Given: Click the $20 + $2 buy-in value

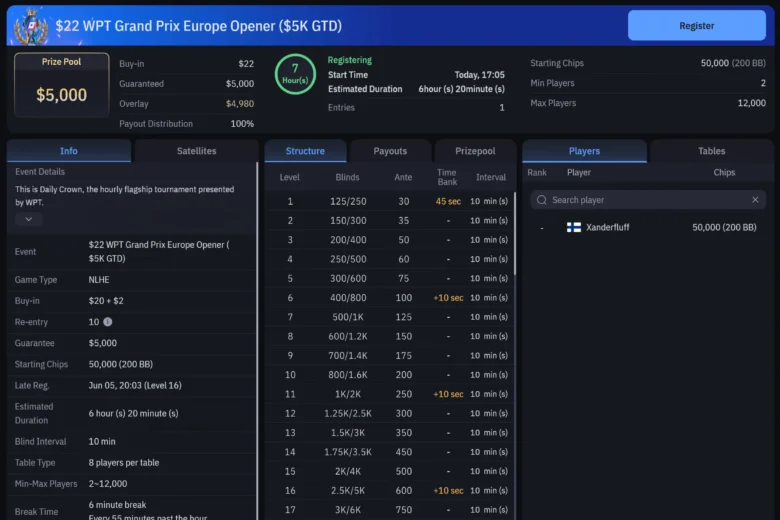Looking at the screenshot, I should [106, 301].
